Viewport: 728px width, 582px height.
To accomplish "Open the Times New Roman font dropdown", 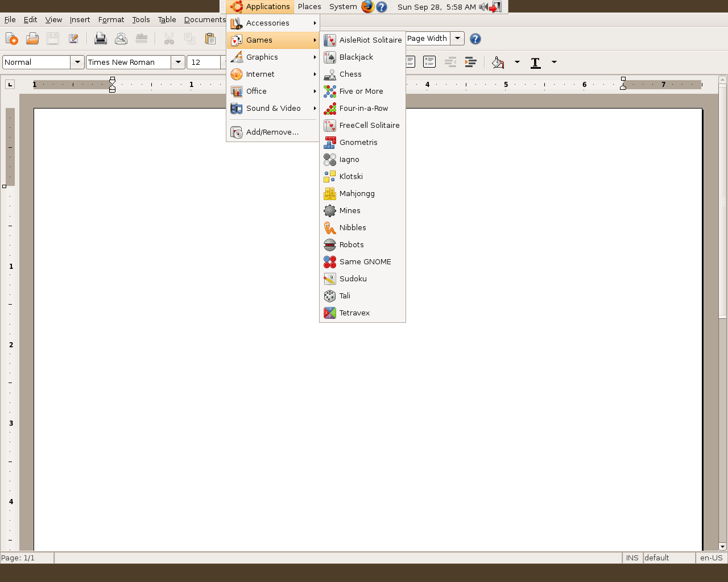I will click(x=178, y=62).
